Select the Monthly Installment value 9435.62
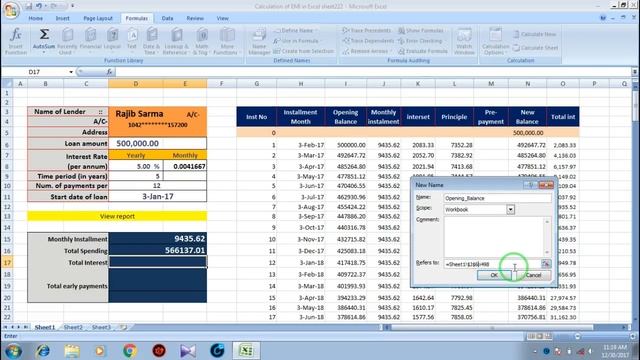640x360 pixels. coord(158,239)
